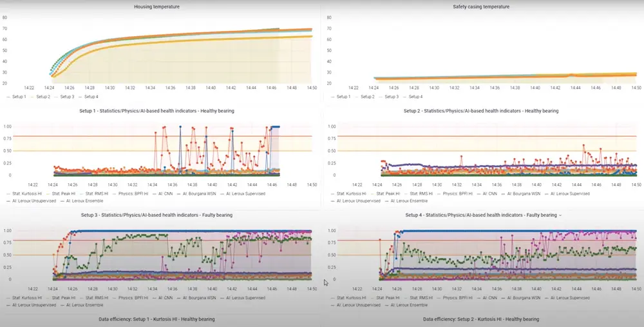Click AI: Leroux Unsupervised color line in Setup 1 legend

(x=10, y=201)
